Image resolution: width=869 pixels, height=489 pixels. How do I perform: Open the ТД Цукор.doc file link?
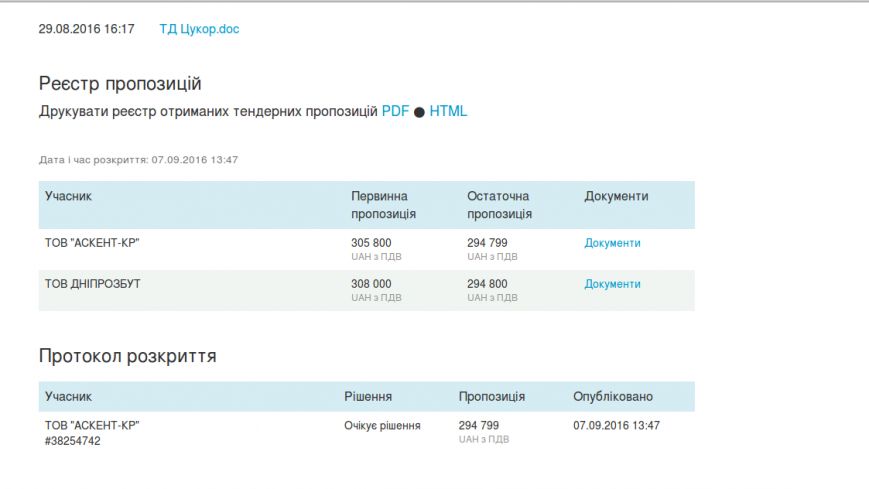199,29
